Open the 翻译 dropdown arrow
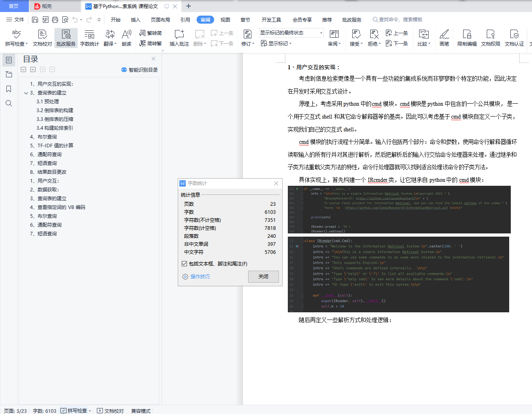 tap(115, 44)
